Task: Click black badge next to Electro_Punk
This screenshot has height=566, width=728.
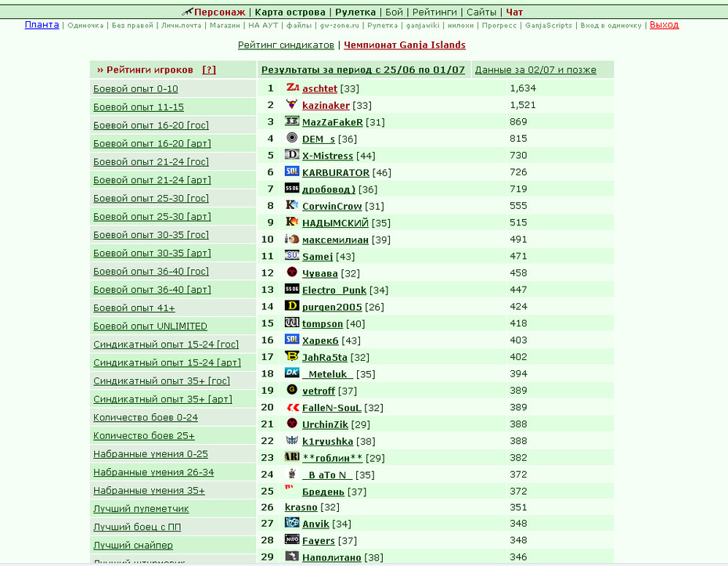Action: [292, 289]
